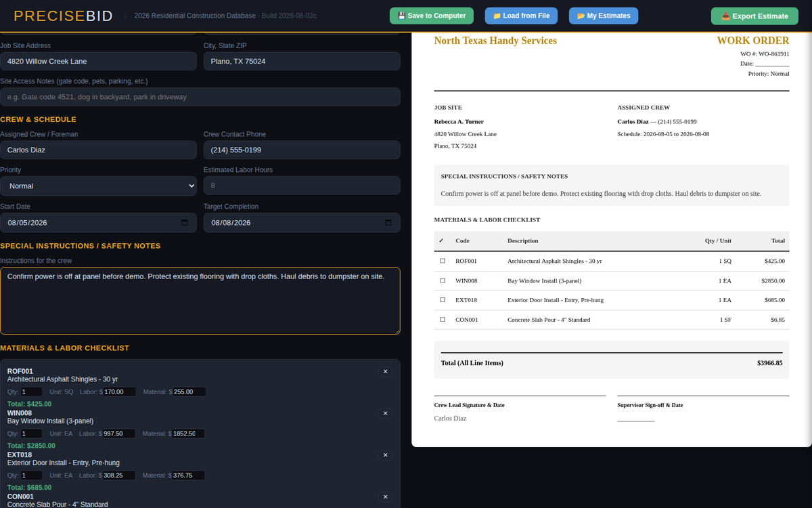
Task: Click ROF001 Labor amount 170.00 field
Action: pyautogui.click(x=120, y=391)
